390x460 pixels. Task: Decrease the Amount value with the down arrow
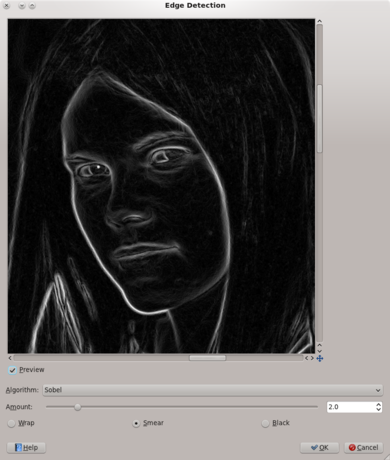pyautogui.click(x=378, y=409)
